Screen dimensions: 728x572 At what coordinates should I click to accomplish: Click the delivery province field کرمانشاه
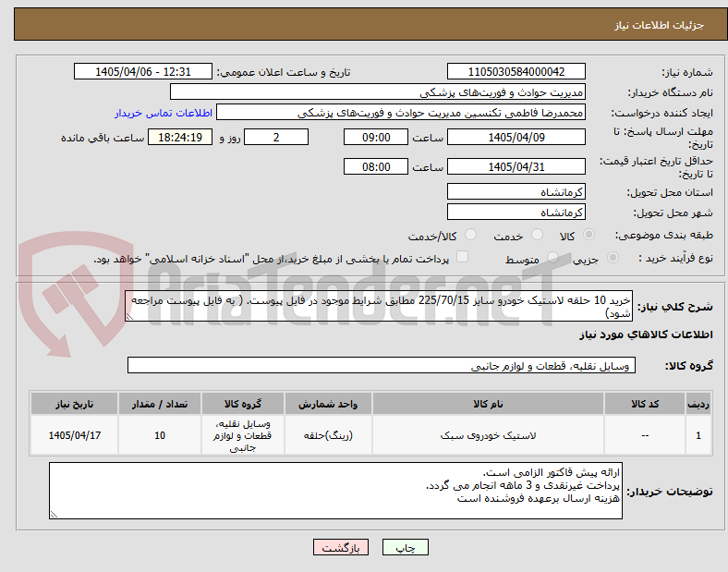(516, 191)
